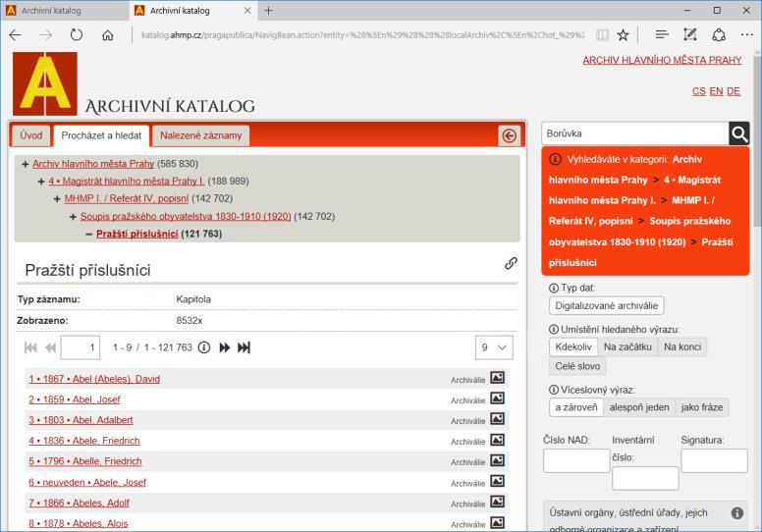Toggle Celé slovo option

click(577, 366)
